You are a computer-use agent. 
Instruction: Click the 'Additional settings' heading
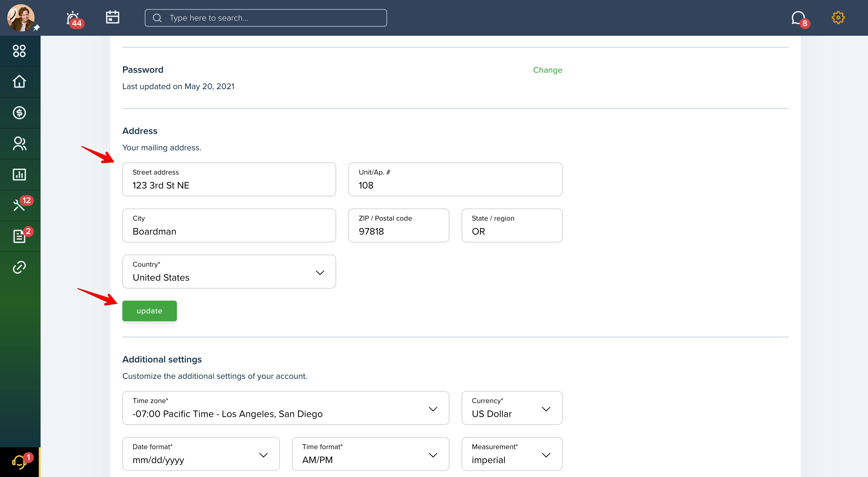tap(162, 359)
